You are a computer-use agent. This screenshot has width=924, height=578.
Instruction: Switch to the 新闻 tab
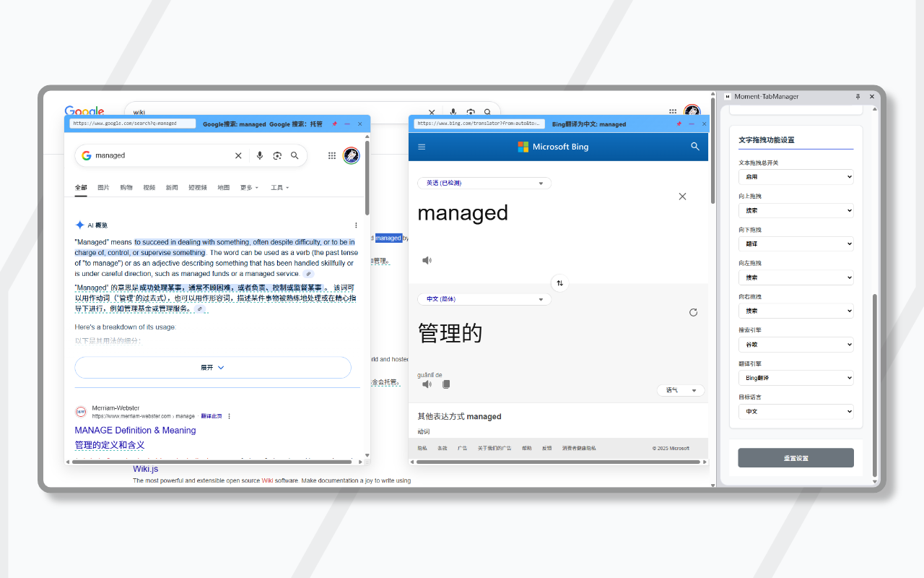point(172,188)
